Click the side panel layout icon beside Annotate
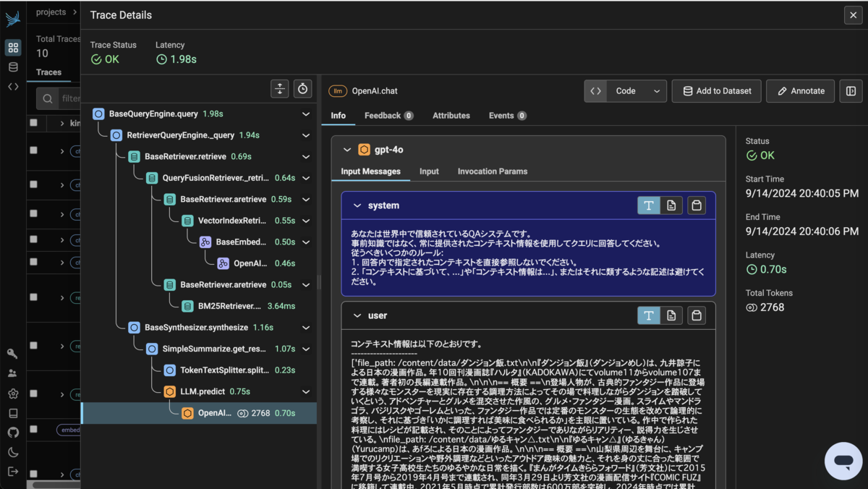Image resolution: width=868 pixels, height=489 pixels. click(851, 91)
